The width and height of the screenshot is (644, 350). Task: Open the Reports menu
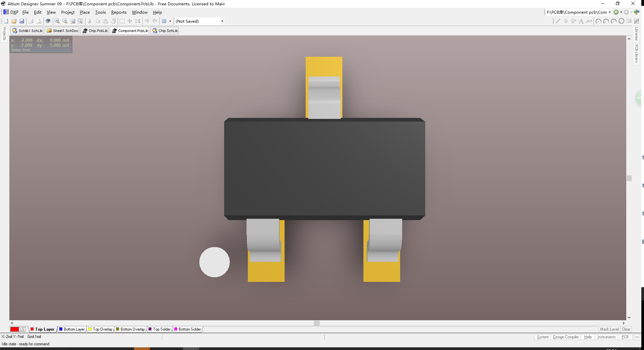pos(119,12)
